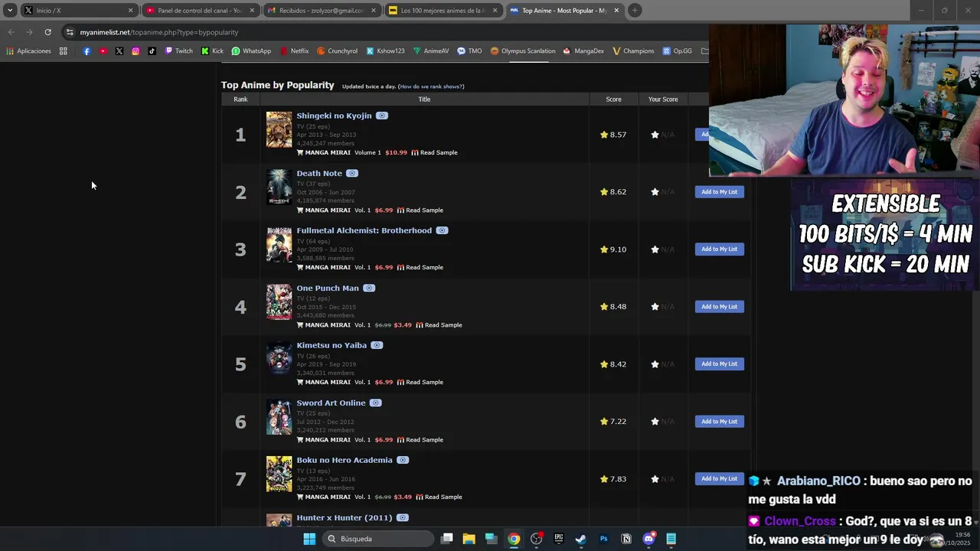Open the Aplicaciones apps shortcut
The width and height of the screenshot is (980, 551).
pos(28,51)
